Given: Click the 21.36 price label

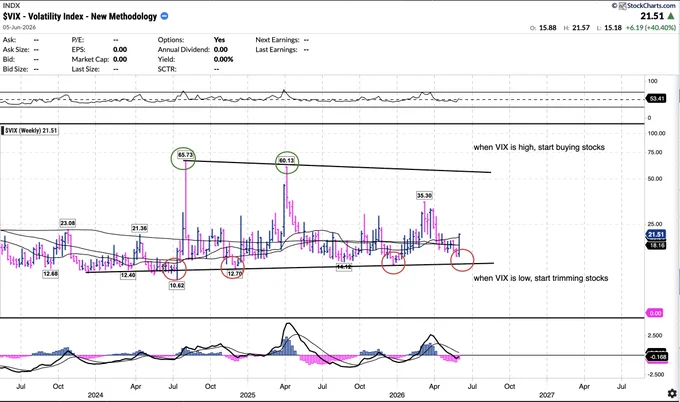Looking at the screenshot, I should (139, 228).
